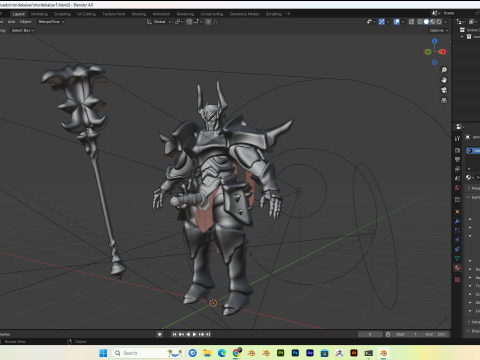Open the Modifiers wrench tab
The image size is (480, 360).
coord(457,221)
